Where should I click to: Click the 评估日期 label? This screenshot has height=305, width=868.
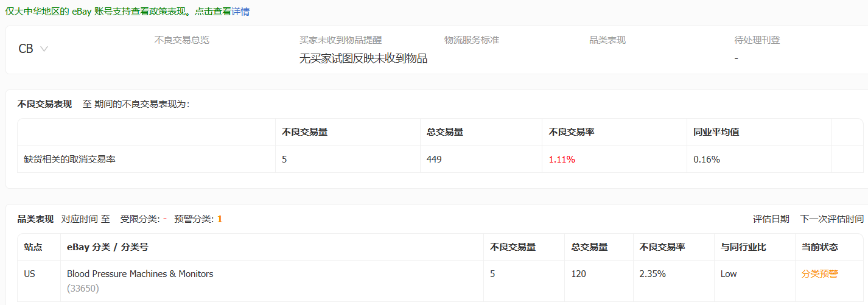point(771,219)
